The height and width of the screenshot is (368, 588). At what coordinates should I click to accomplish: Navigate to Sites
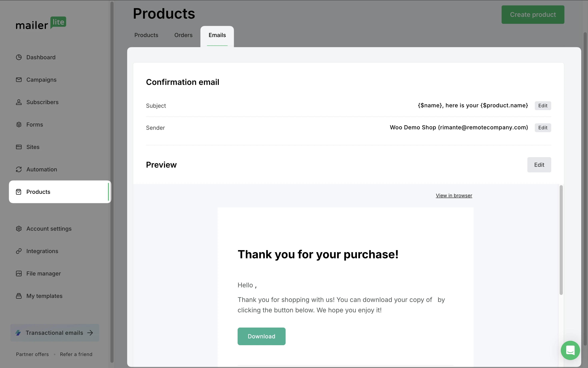tap(33, 147)
